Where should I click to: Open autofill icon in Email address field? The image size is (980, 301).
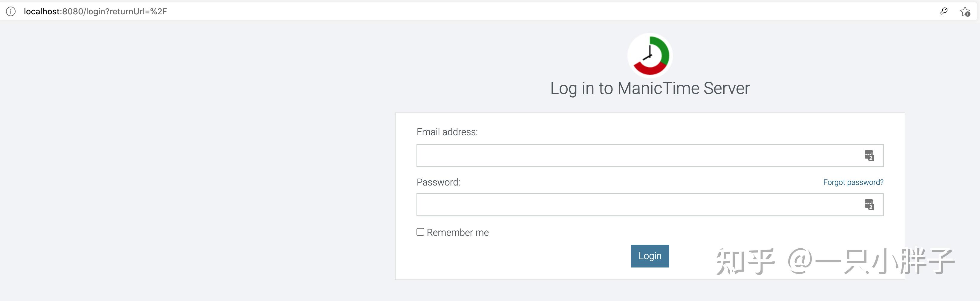tap(869, 156)
